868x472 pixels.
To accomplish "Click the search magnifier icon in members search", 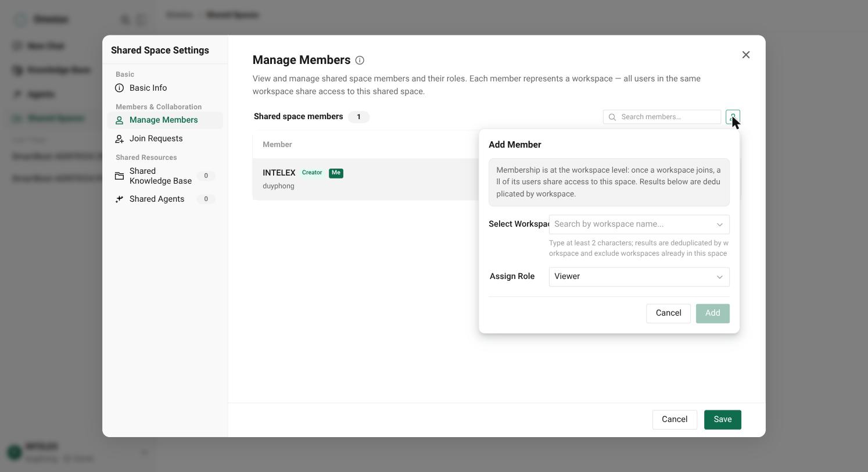I will coord(612,117).
